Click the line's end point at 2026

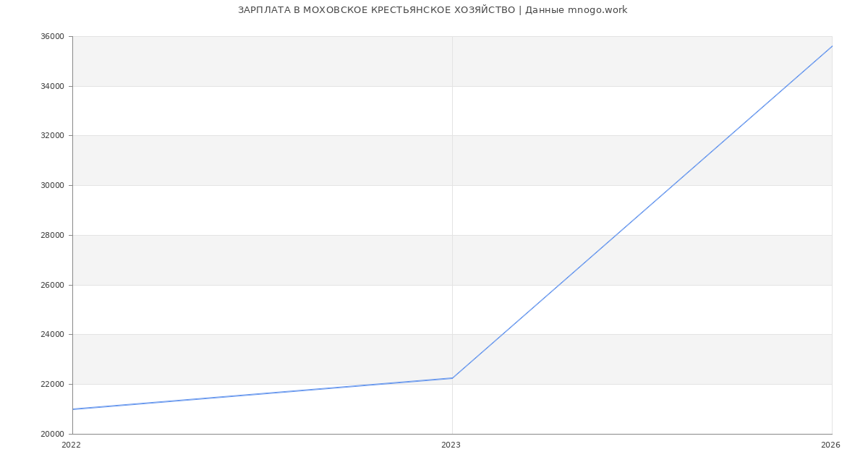pyautogui.click(x=832, y=46)
